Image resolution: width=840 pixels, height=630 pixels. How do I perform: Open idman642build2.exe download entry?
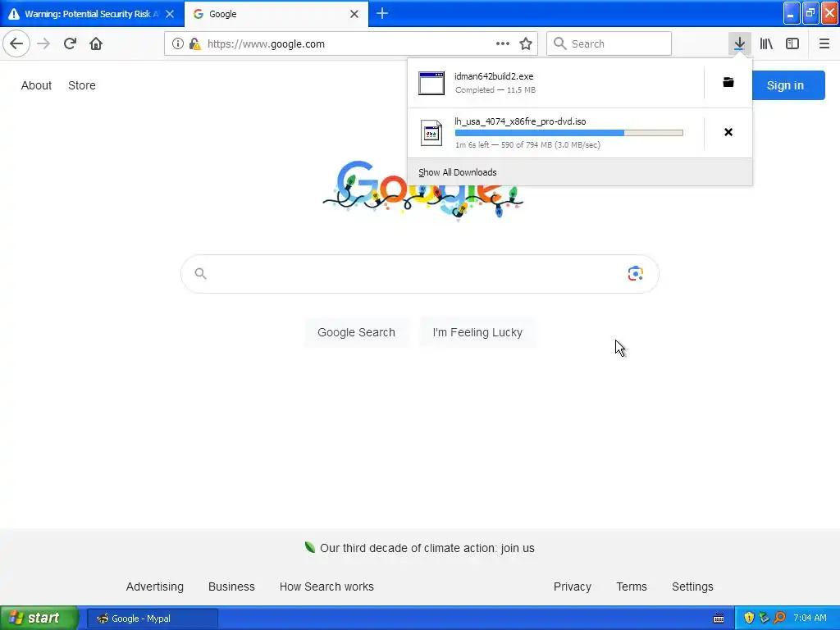[555, 83]
